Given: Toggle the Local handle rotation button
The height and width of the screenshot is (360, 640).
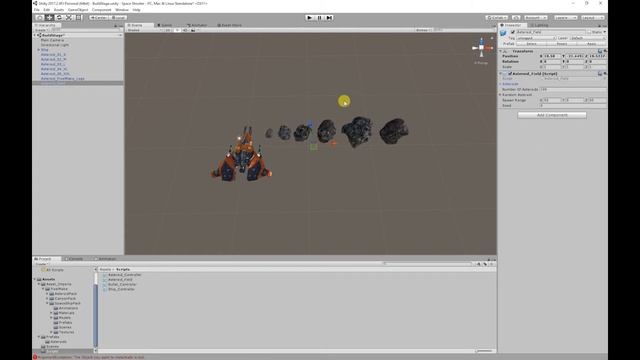Looking at the screenshot, I should tap(118, 18).
